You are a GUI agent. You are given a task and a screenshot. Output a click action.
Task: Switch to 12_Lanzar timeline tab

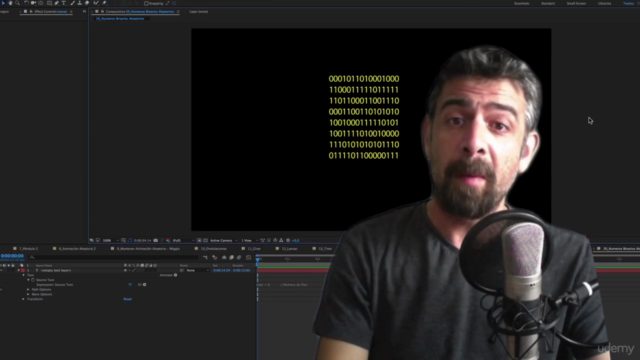pos(289,249)
